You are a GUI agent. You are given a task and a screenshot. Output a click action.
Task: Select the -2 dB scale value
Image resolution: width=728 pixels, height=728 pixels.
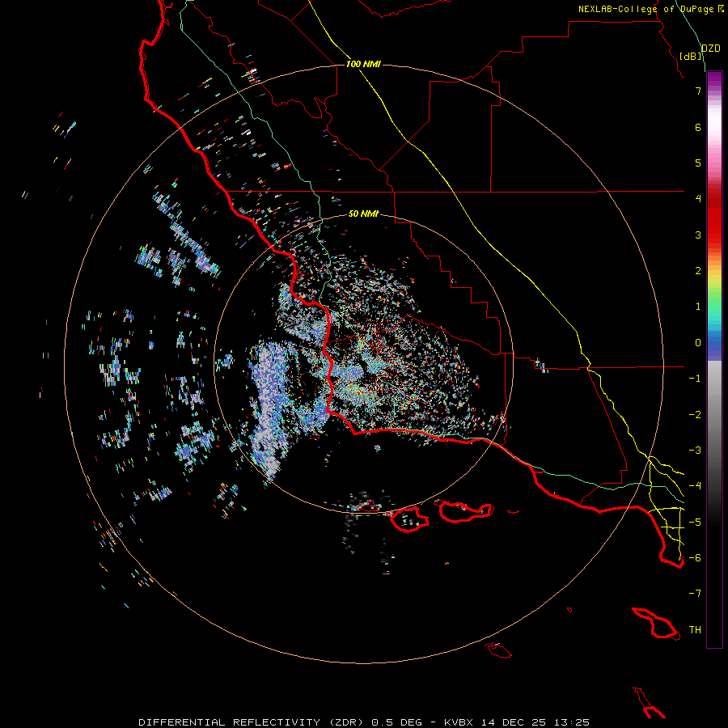coord(695,414)
